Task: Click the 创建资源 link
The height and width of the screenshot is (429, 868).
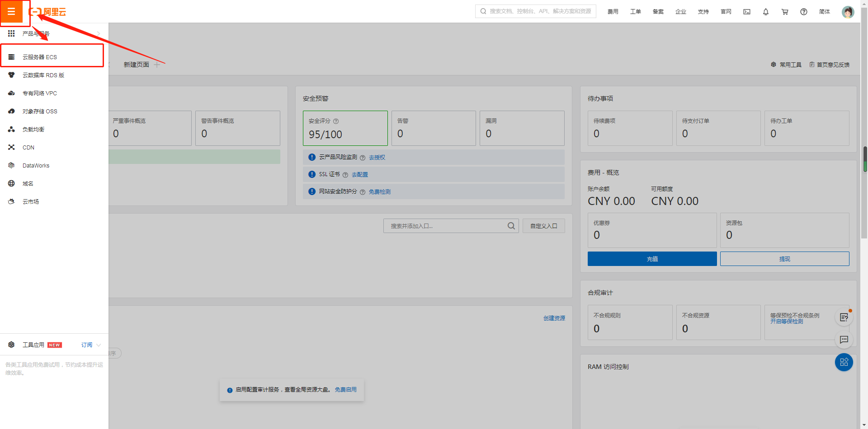Action: [x=554, y=318]
